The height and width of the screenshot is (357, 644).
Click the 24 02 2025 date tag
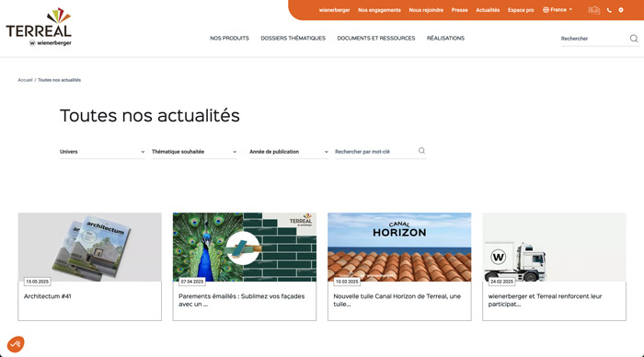tap(502, 282)
